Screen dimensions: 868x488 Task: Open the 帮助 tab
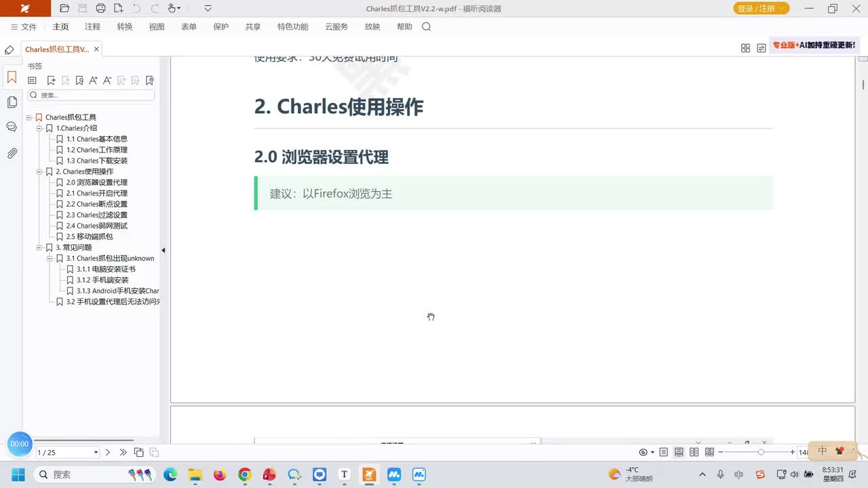pyautogui.click(x=404, y=27)
